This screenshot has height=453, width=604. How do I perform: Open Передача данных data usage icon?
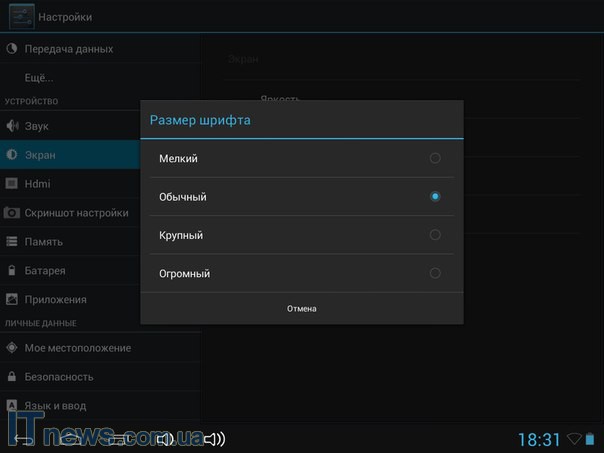[x=12, y=49]
